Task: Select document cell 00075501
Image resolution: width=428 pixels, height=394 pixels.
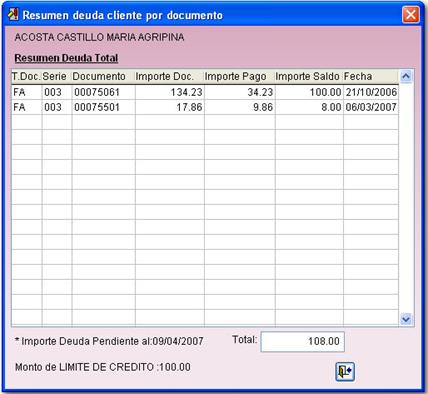Action: pyautogui.click(x=103, y=107)
